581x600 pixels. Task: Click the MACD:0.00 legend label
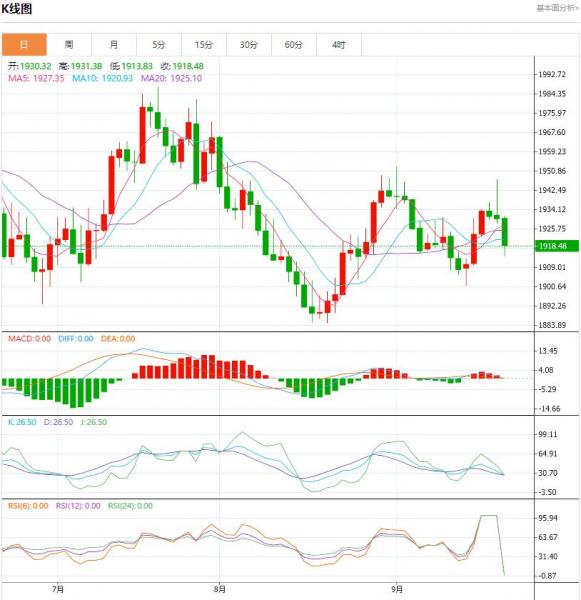(29, 339)
